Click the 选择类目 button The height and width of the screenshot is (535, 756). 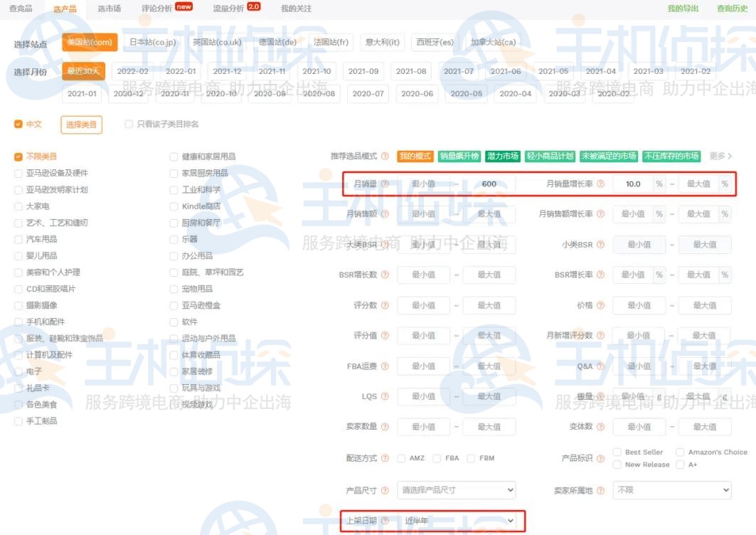pyautogui.click(x=82, y=125)
